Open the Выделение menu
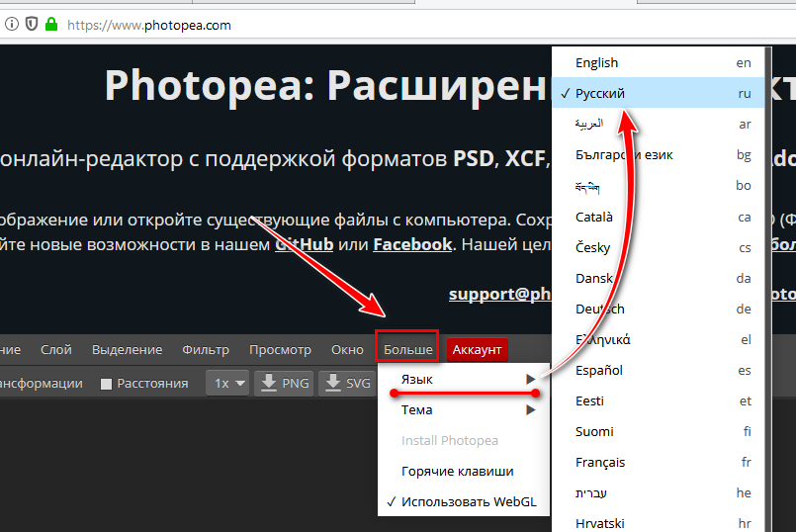Viewport: 796px width, 532px height. click(127, 350)
